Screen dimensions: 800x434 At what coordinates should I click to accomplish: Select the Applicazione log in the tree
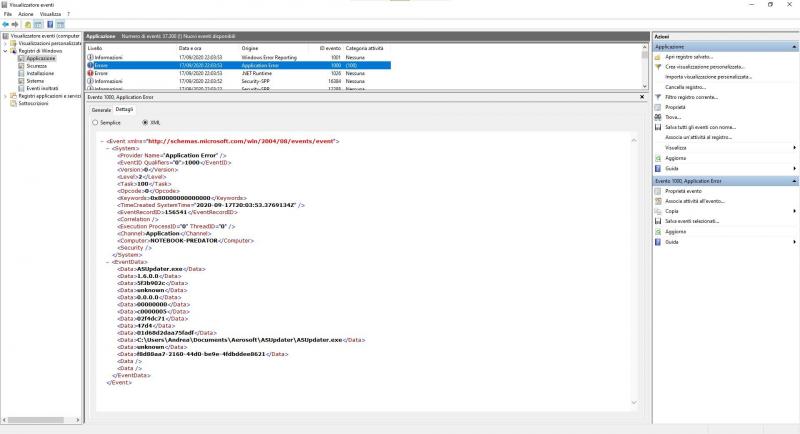click(40, 59)
